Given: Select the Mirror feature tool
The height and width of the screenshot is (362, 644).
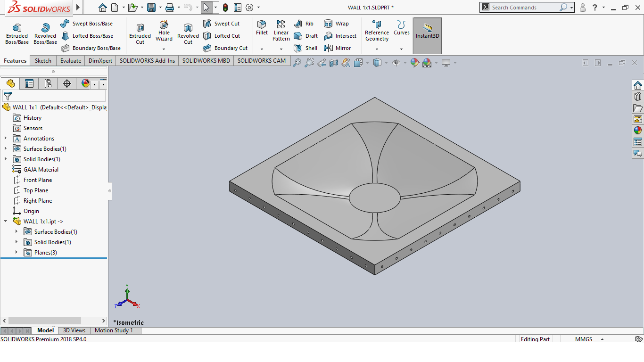Looking at the screenshot, I should (337, 48).
